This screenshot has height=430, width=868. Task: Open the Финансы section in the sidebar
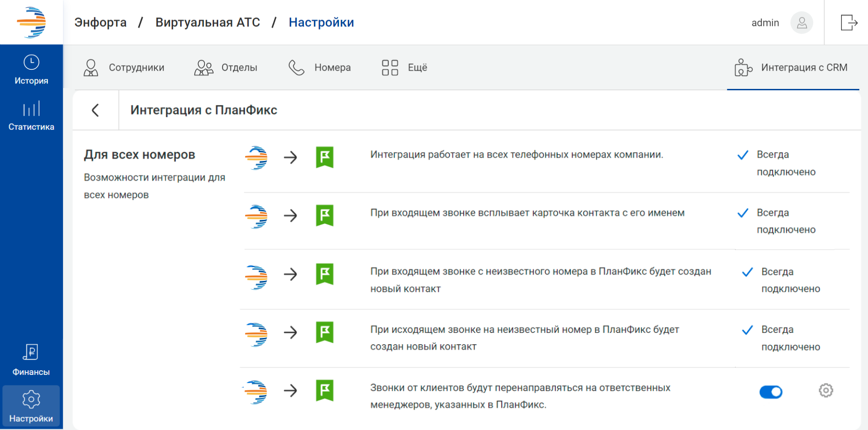31,360
